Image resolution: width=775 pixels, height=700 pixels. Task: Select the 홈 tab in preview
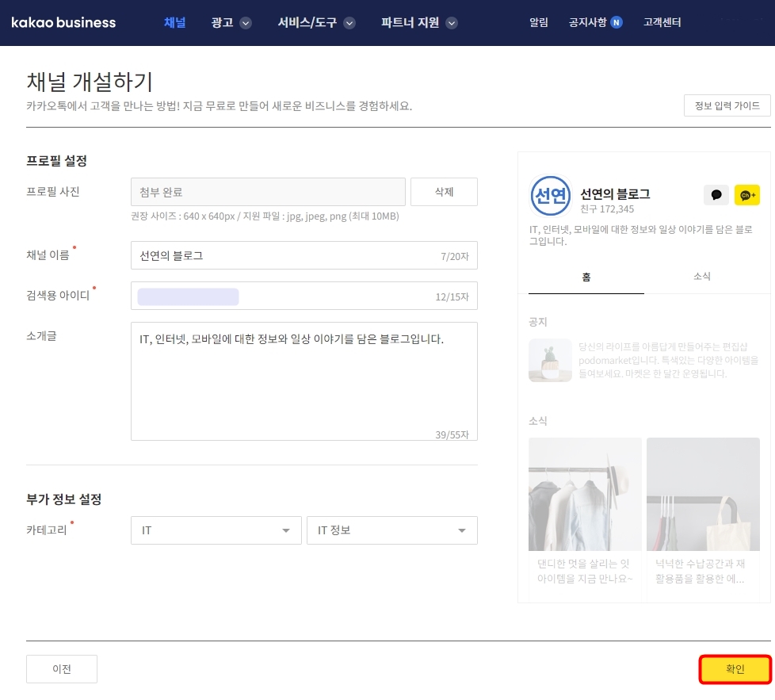[x=586, y=276]
